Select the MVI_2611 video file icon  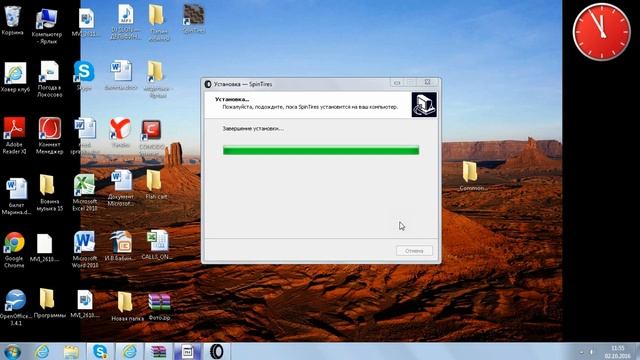tap(85, 23)
